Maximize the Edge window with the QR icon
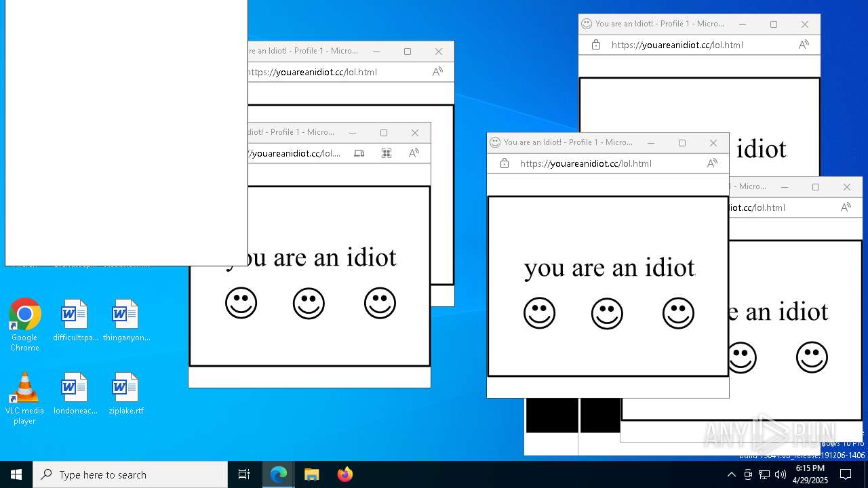Image resolution: width=868 pixels, height=488 pixels. [x=384, y=133]
